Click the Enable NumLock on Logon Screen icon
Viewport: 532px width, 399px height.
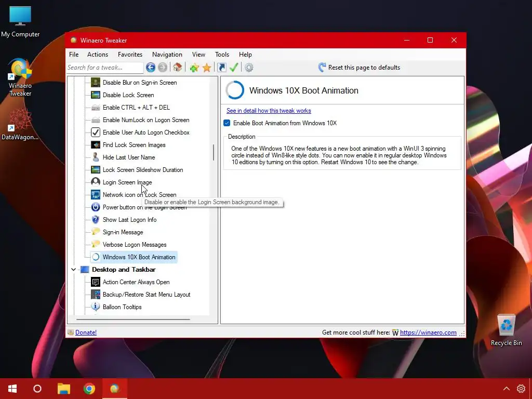tap(96, 120)
